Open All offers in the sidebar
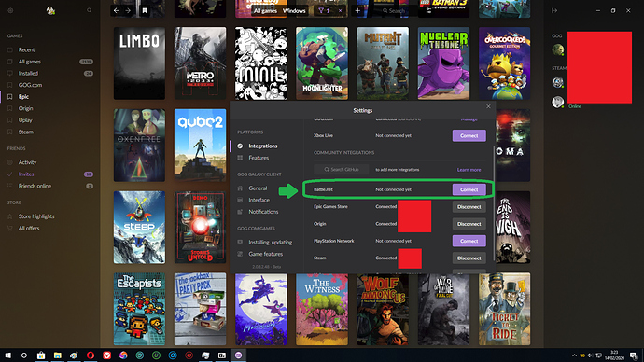Image resolution: width=644 pixels, height=362 pixels. (29, 229)
